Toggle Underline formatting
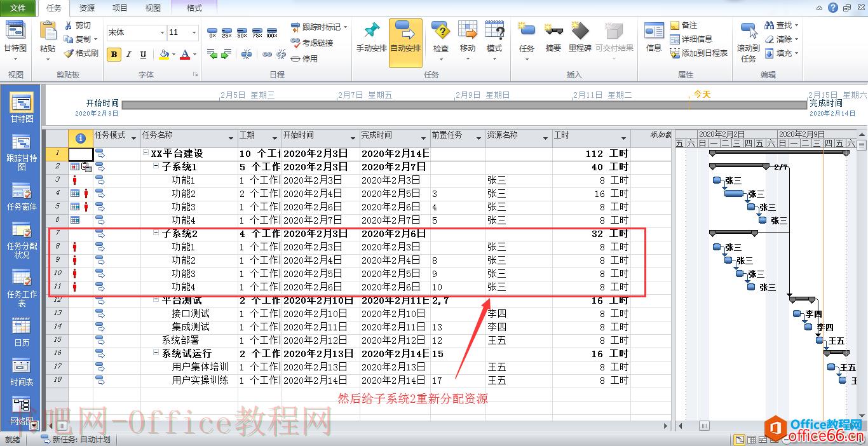 (143, 55)
